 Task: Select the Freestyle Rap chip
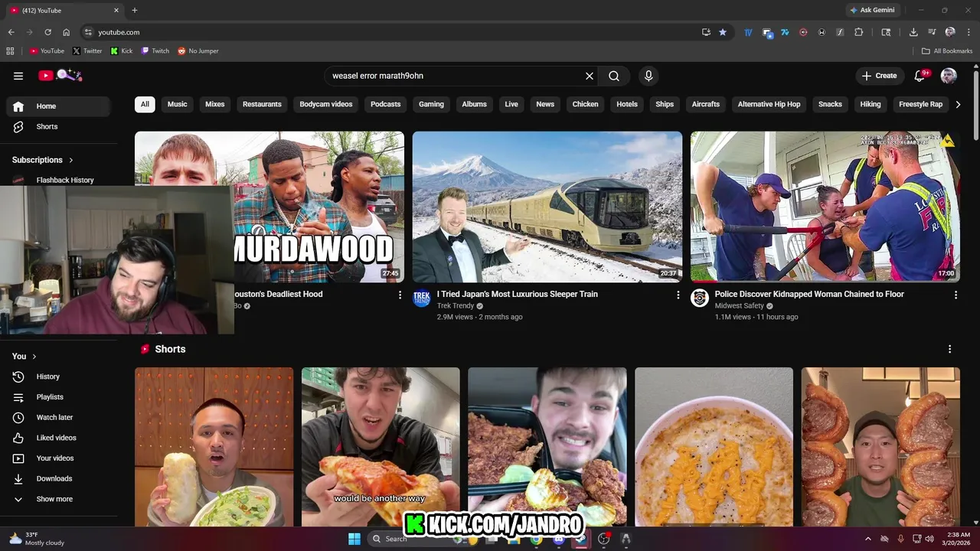click(x=920, y=104)
